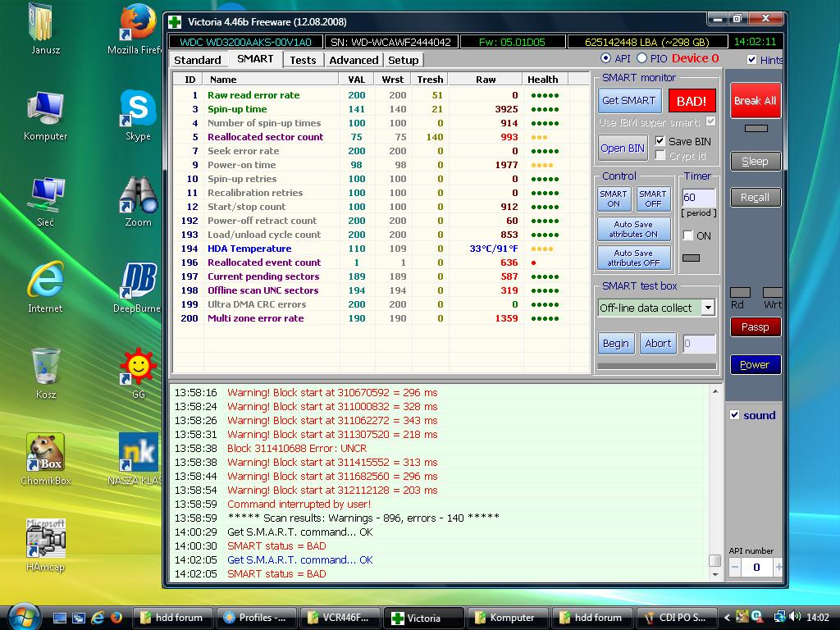
Task: Select the Reallocated sector count row
Action: tap(381, 137)
